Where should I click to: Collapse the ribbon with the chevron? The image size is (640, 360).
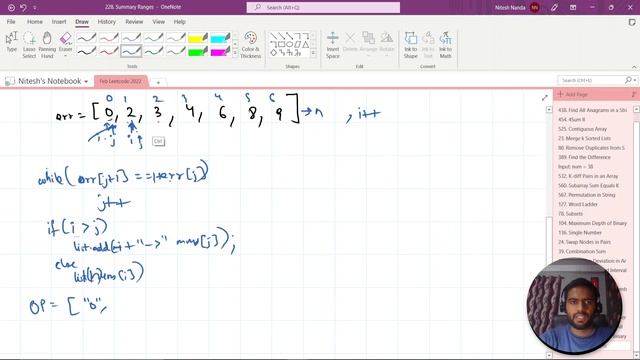tap(634, 67)
